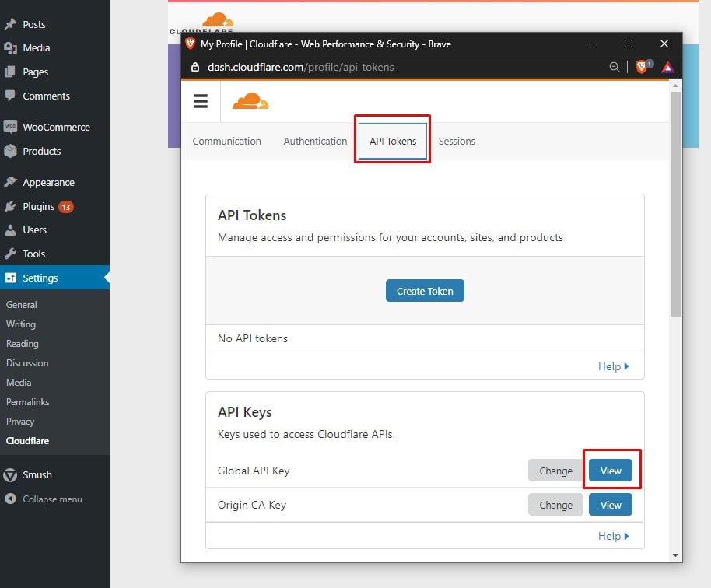Expand Help under API Keys section
Image resolution: width=711 pixels, height=588 pixels.
pyautogui.click(x=614, y=536)
